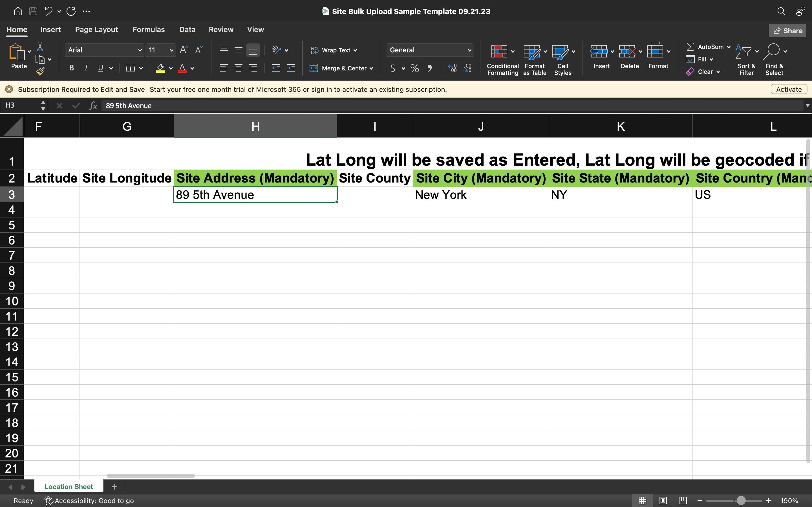Open the Formulas ribbon tab
Viewport: 812px width, 507px height.
(148, 30)
